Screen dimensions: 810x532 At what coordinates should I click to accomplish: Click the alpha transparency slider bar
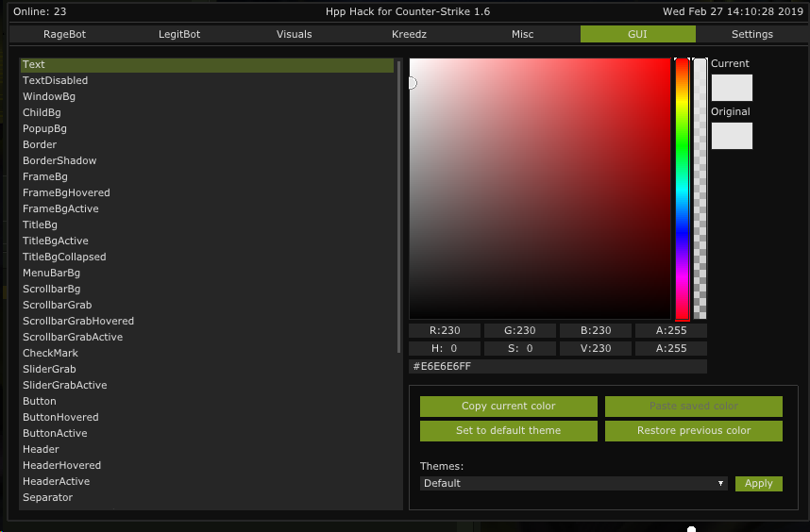[x=700, y=189]
